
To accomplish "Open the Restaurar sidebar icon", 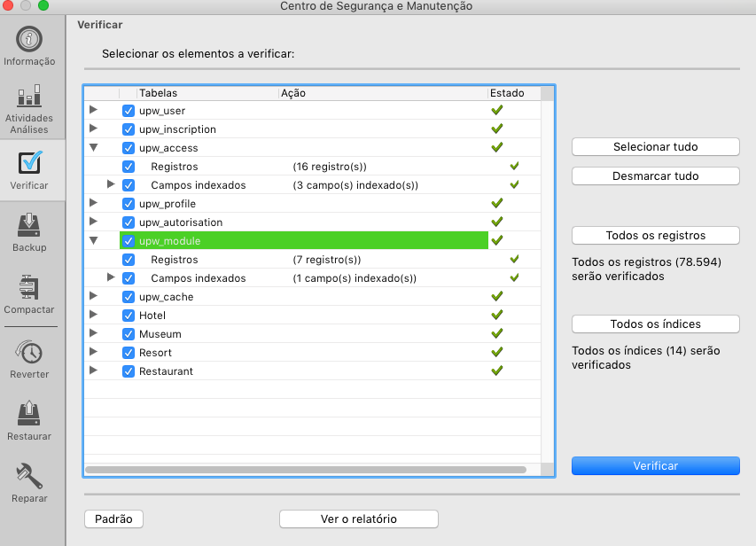I will coord(29,414).
